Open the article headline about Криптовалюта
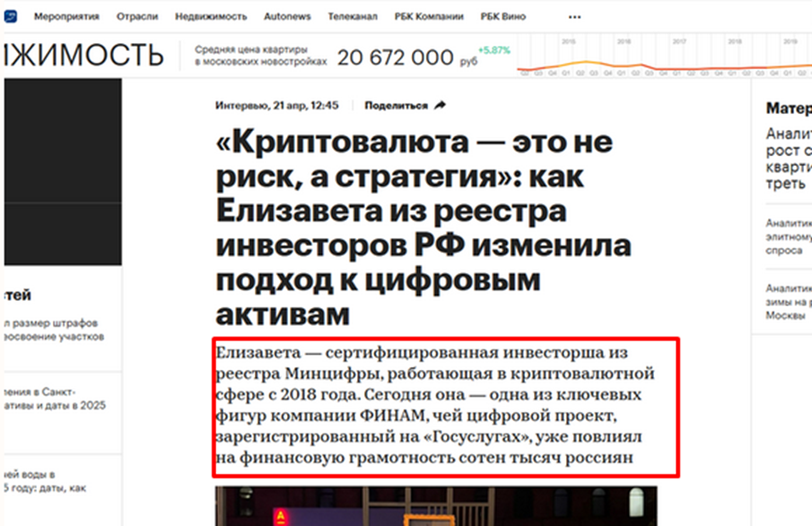The height and width of the screenshot is (526, 812). pos(422,224)
